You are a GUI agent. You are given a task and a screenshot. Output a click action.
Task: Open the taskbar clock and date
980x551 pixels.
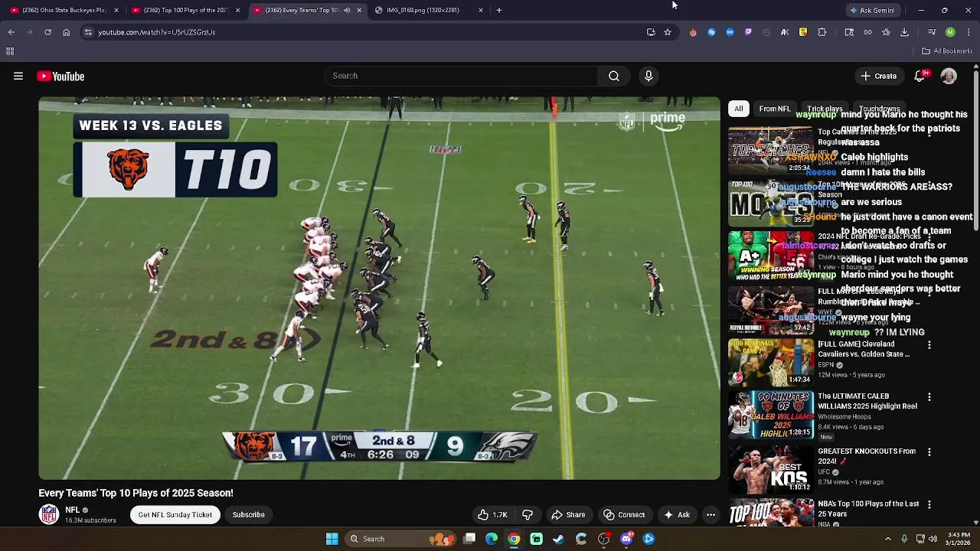pyautogui.click(x=959, y=539)
